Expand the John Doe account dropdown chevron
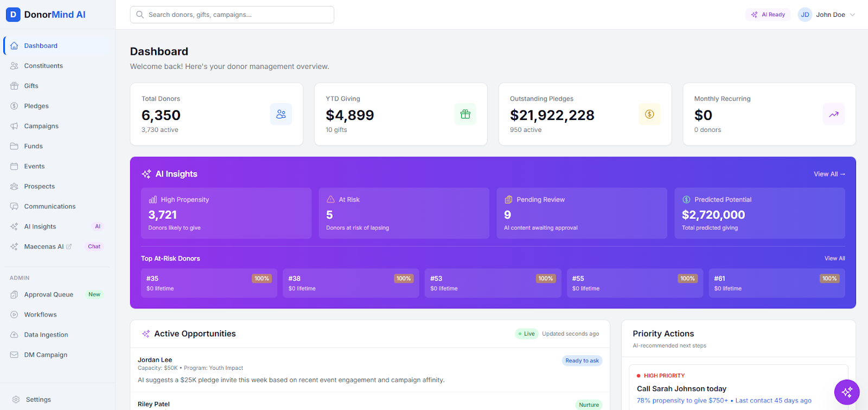This screenshot has height=410, width=868. (852, 15)
